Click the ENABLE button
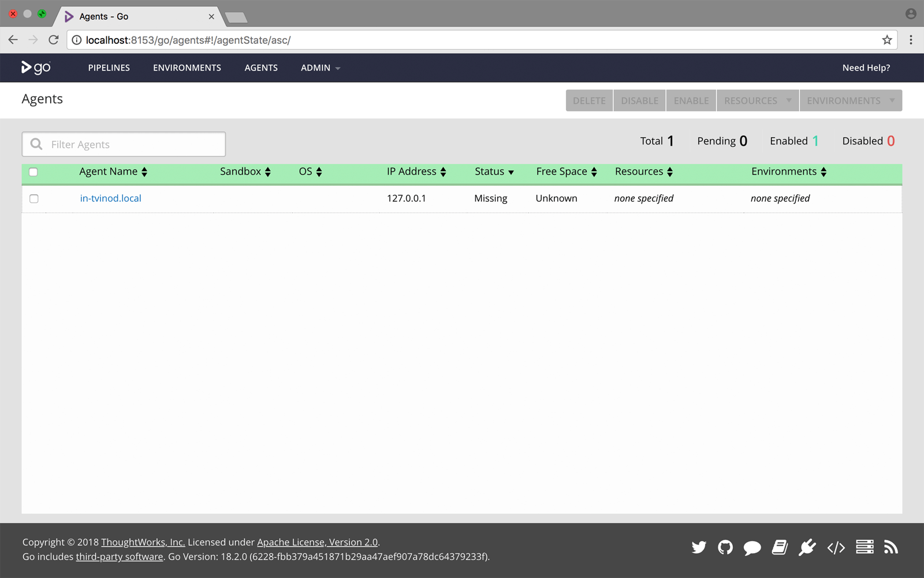This screenshot has width=924, height=578. point(691,101)
